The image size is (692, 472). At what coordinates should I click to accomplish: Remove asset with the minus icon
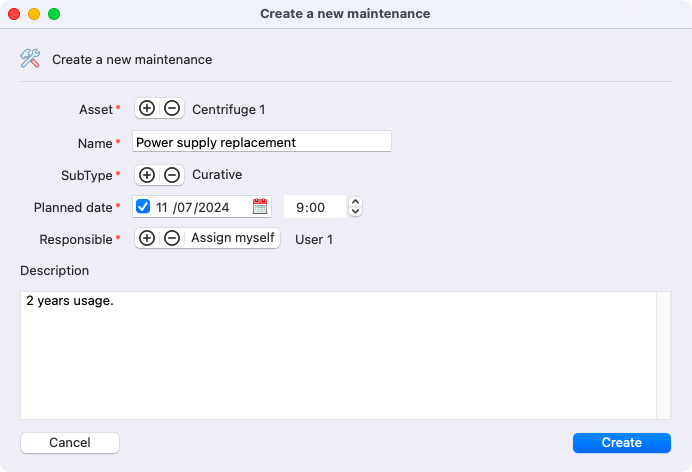pyautogui.click(x=172, y=109)
